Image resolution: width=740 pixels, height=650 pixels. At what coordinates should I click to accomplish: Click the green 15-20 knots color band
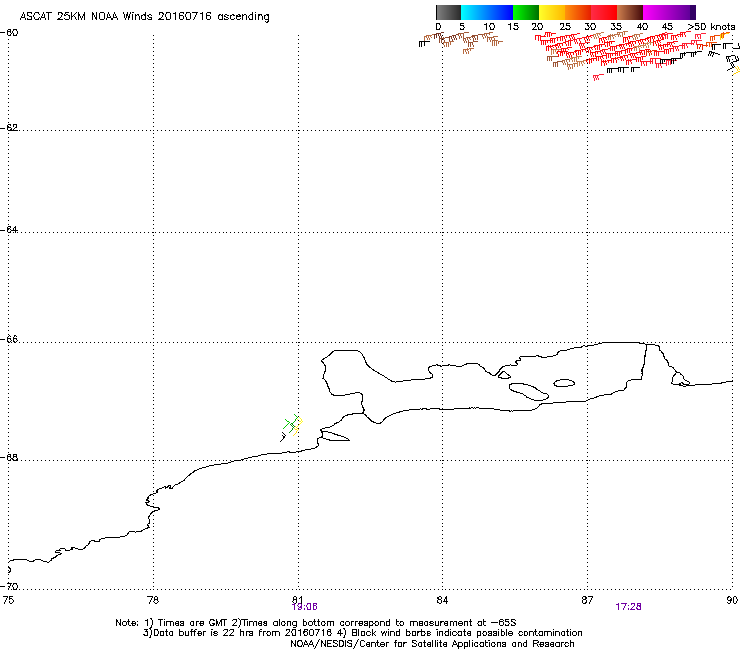526,12
